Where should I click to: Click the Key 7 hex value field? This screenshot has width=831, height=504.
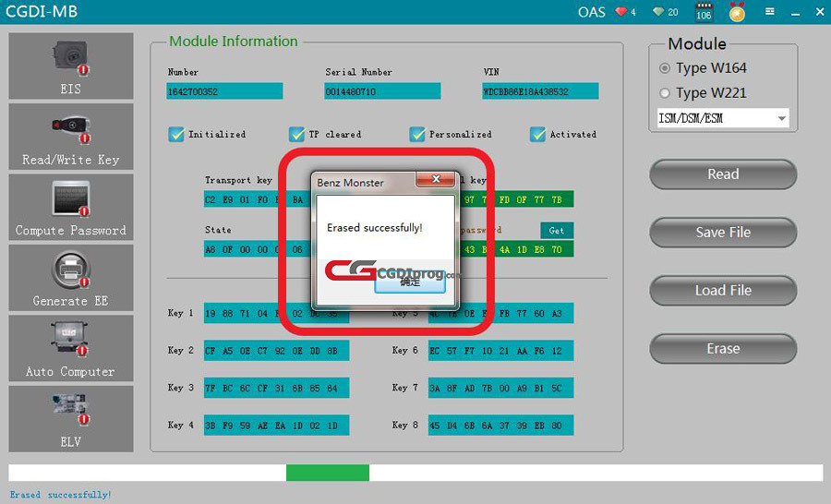pos(500,388)
